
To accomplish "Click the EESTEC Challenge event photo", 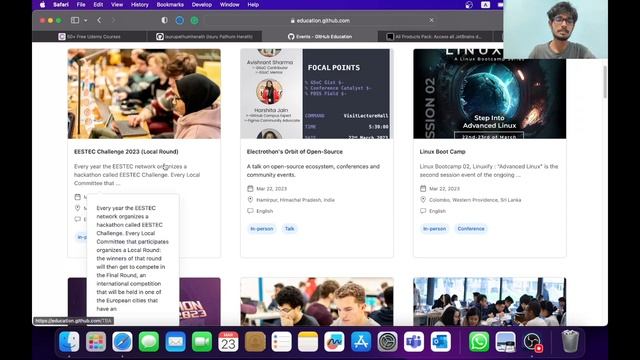I will click(144, 93).
